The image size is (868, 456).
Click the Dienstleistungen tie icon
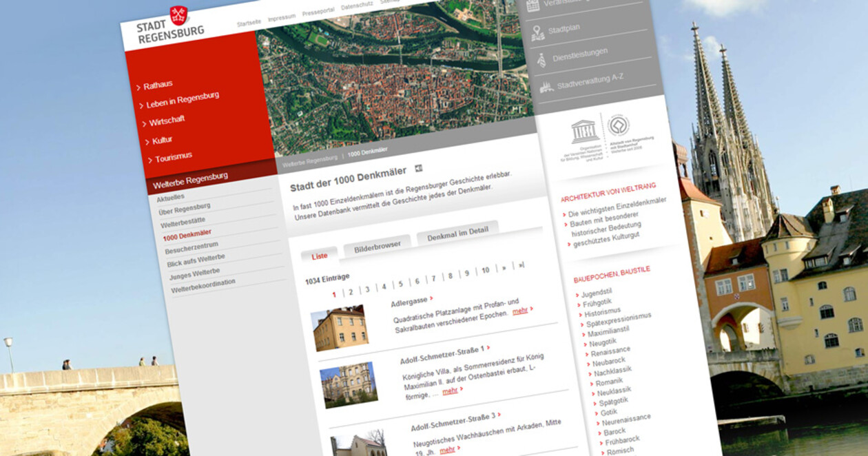541,60
